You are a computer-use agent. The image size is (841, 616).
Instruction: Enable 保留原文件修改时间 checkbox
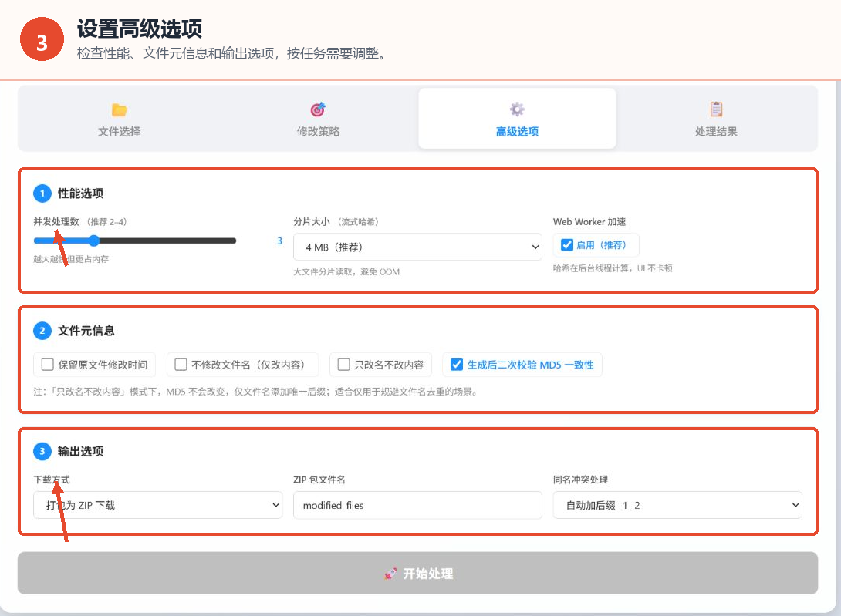[47, 365]
